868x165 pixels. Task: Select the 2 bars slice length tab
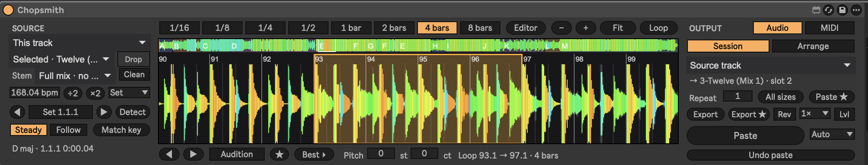(394, 28)
